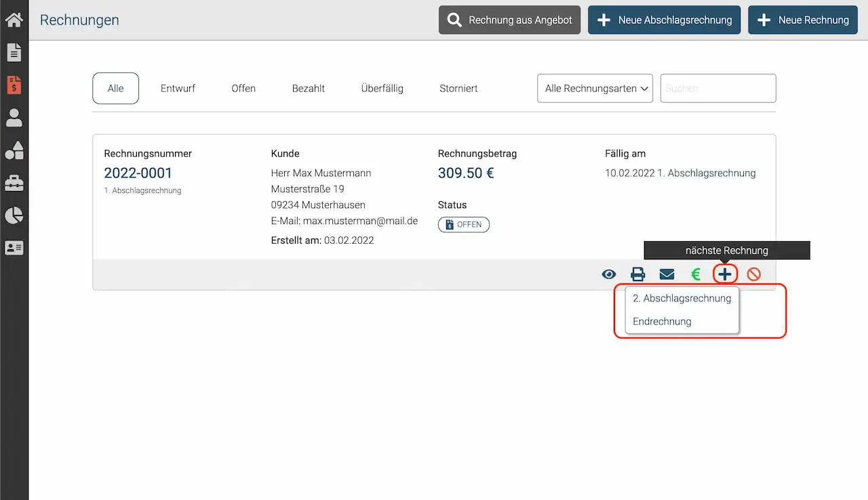The height and width of the screenshot is (500, 868).
Task: Open the customers person icon in sidebar
Action: [14, 118]
